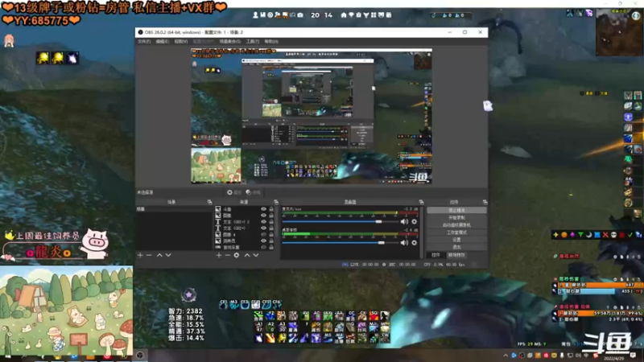Expand hidden system tray icons chevron
The image size is (644, 362).
pos(506,356)
